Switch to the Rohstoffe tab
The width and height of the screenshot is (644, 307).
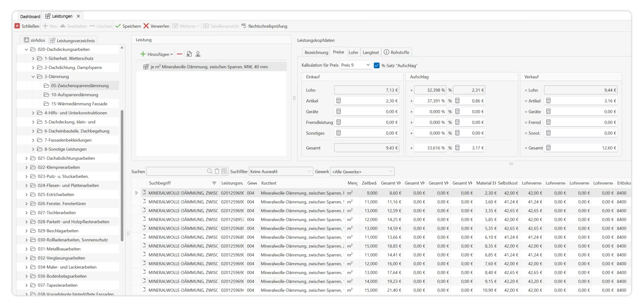[397, 52]
